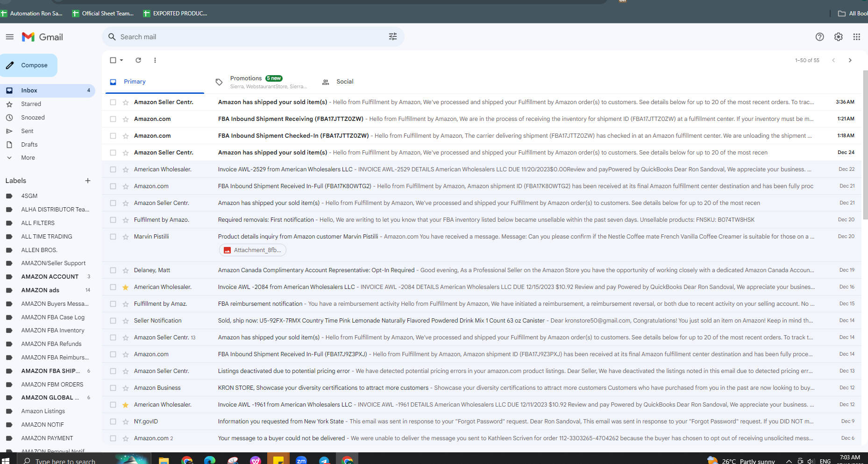Select the FBA Inbound Shipment Receiving email checkbox
The height and width of the screenshot is (464, 868).
click(113, 119)
